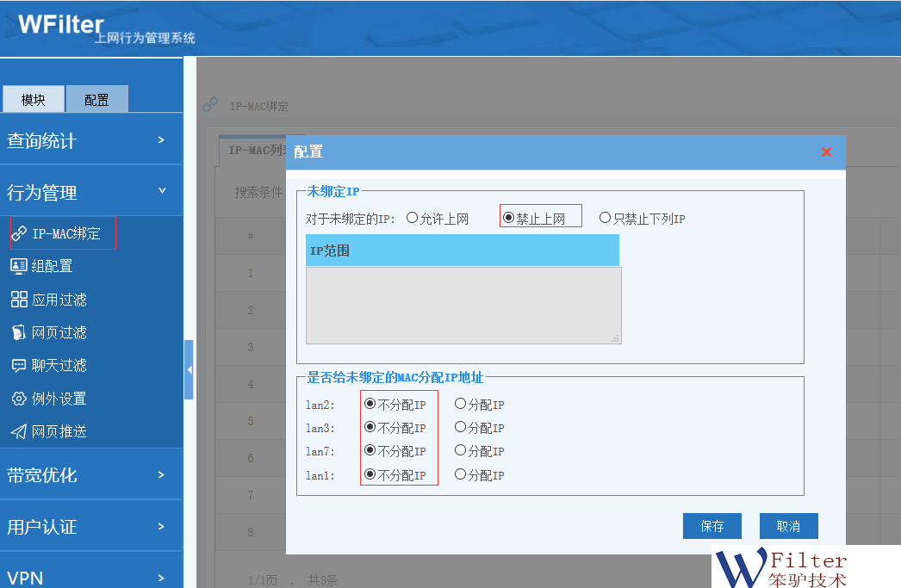
Task: Click the 应用过滤 grid icon
Action: (19, 300)
